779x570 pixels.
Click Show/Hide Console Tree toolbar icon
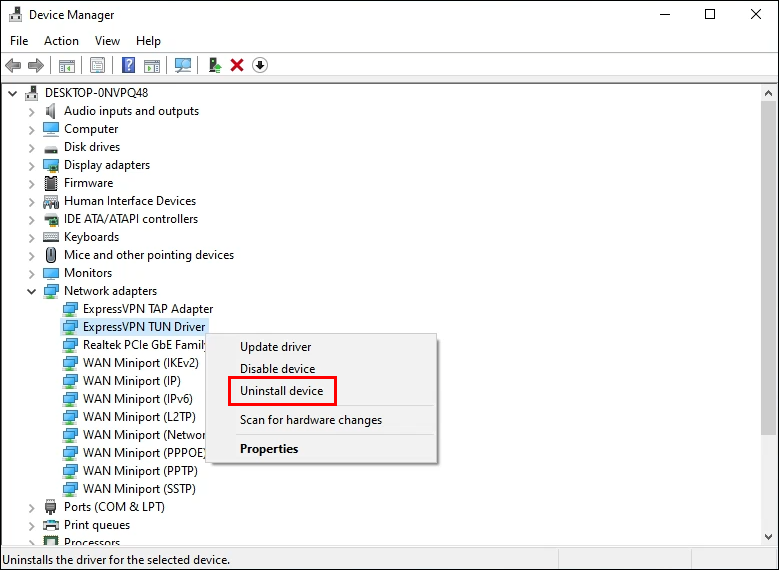tap(67, 65)
